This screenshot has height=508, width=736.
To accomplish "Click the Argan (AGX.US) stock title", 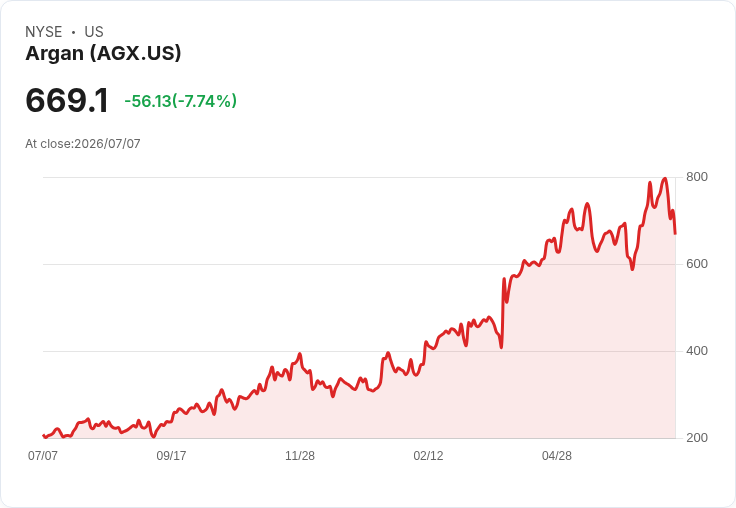I will [x=103, y=53].
